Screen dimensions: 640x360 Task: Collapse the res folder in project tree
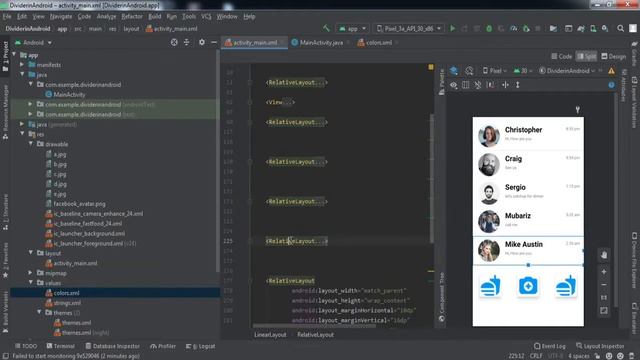click(22, 134)
